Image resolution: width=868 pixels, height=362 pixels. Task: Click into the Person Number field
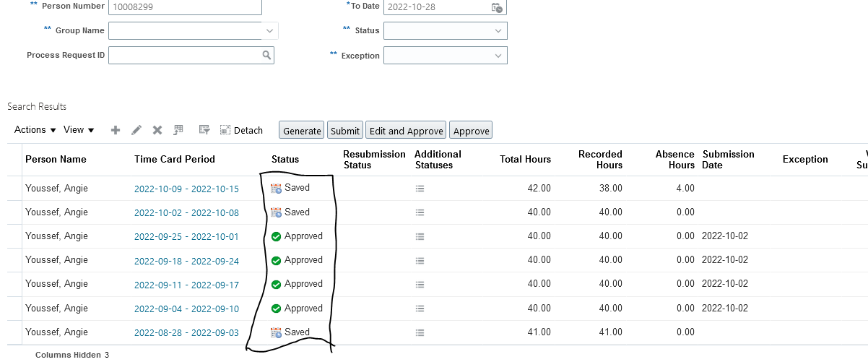(x=185, y=7)
